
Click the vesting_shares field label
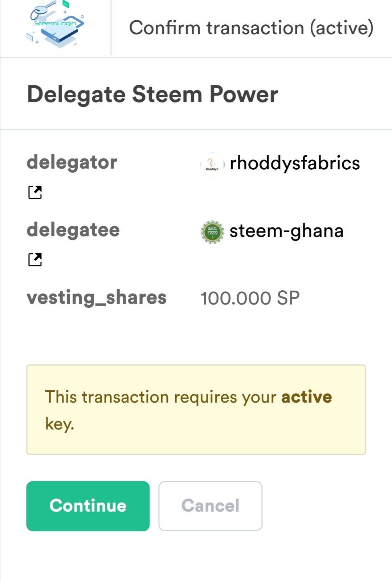(97, 298)
